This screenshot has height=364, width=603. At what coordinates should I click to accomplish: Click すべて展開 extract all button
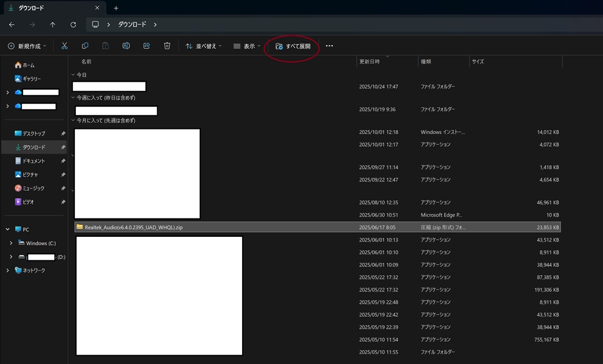coord(293,46)
